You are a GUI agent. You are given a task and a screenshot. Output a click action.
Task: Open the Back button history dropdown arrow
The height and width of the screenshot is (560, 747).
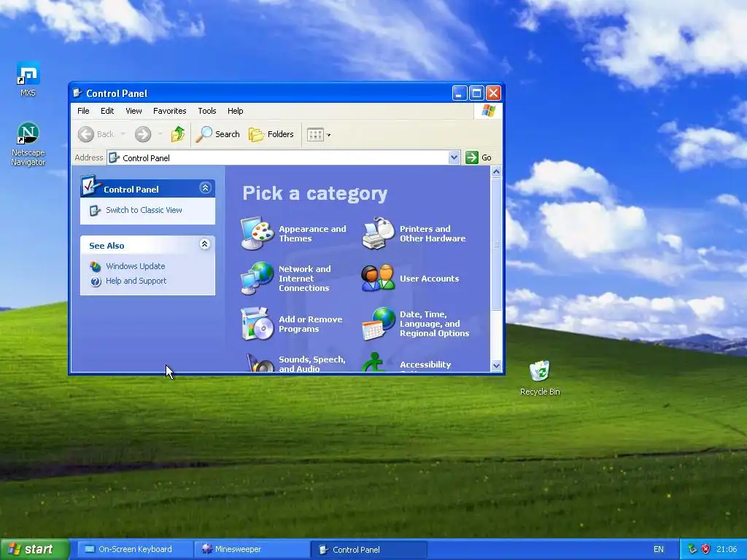[x=123, y=134]
